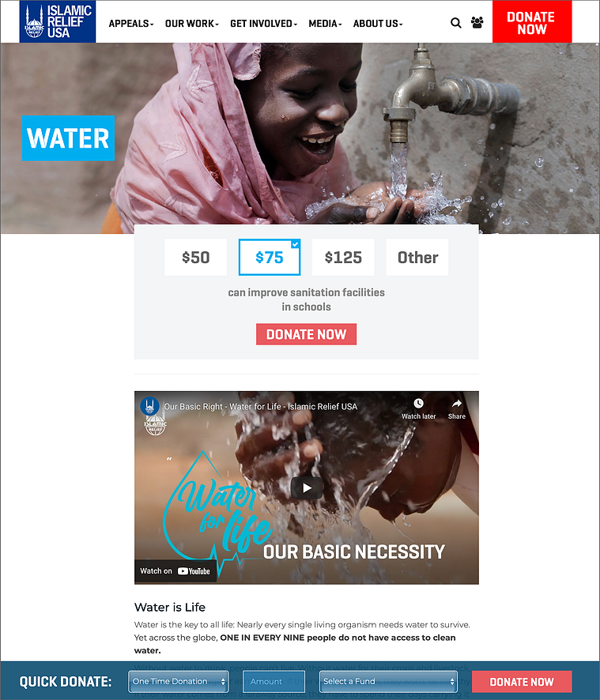Open the video channel avatar icon
Viewport: 600px width, 700px height.
tap(149, 406)
